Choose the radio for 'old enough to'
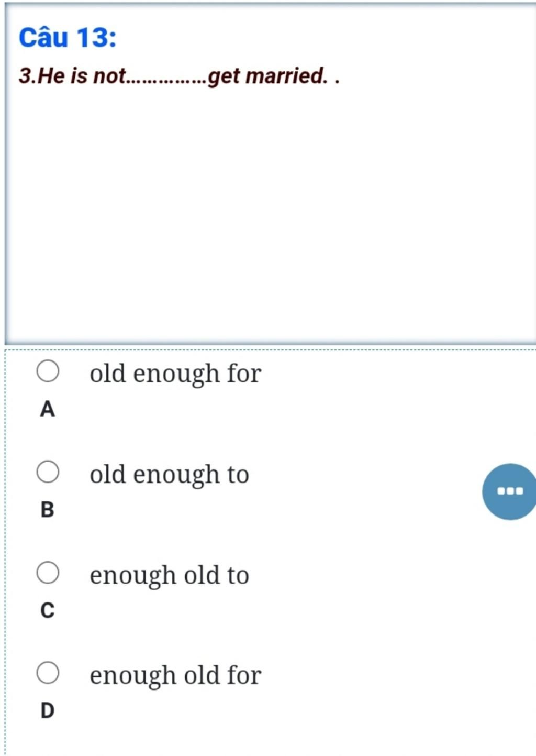 click(48, 472)
